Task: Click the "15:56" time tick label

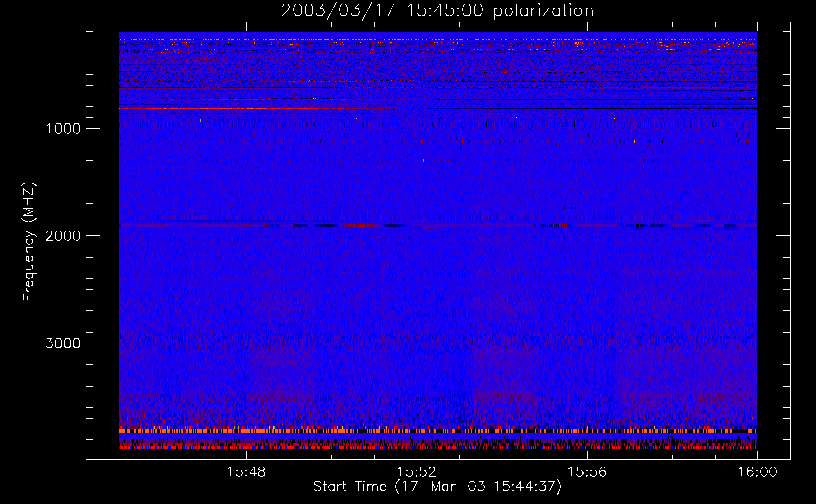Action: 587,472
